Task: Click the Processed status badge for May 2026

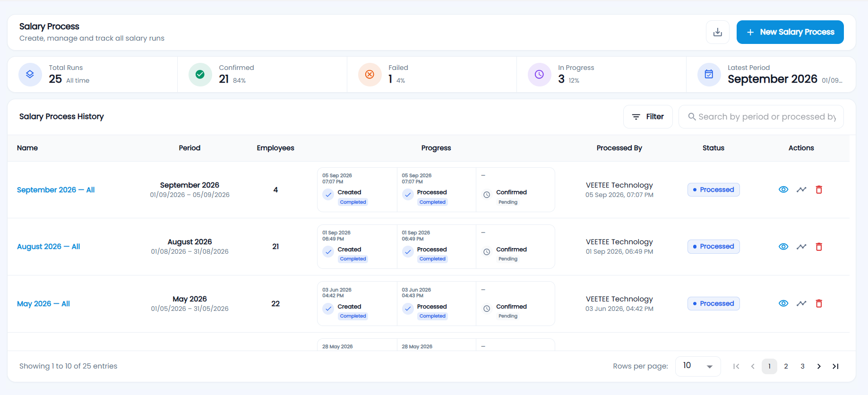Action: (713, 303)
